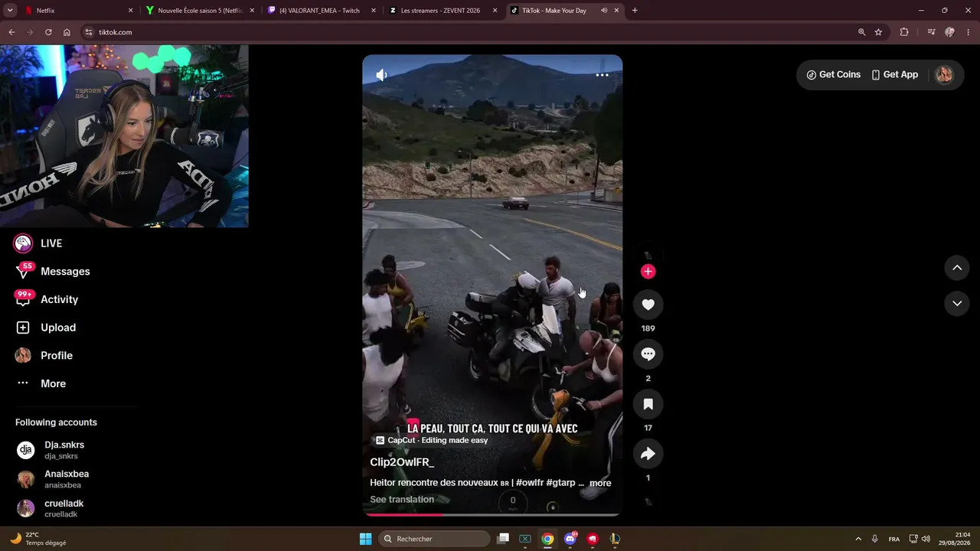Close the Netflix tab
The width and height of the screenshot is (980, 551).
[130, 11]
